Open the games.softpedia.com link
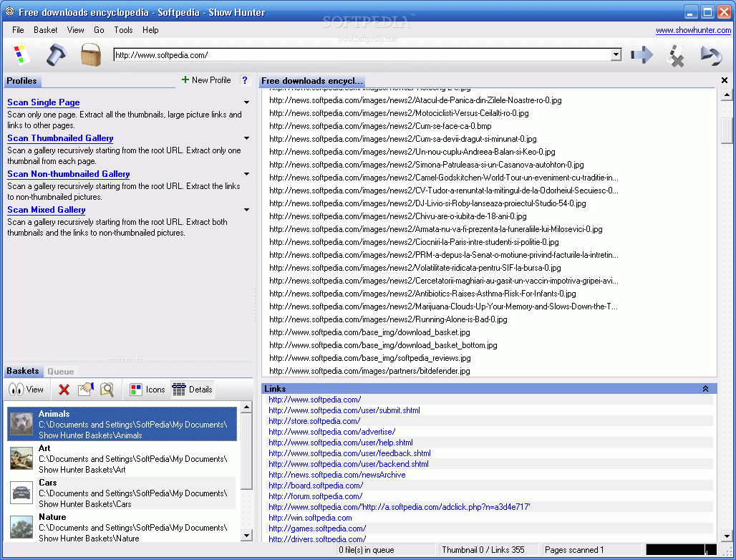 click(x=317, y=528)
